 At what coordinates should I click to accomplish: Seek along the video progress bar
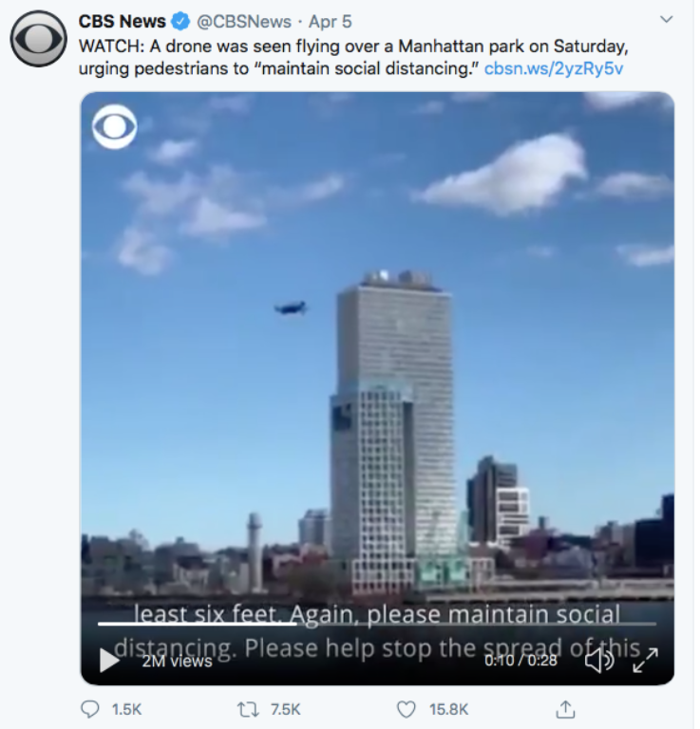point(377,624)
